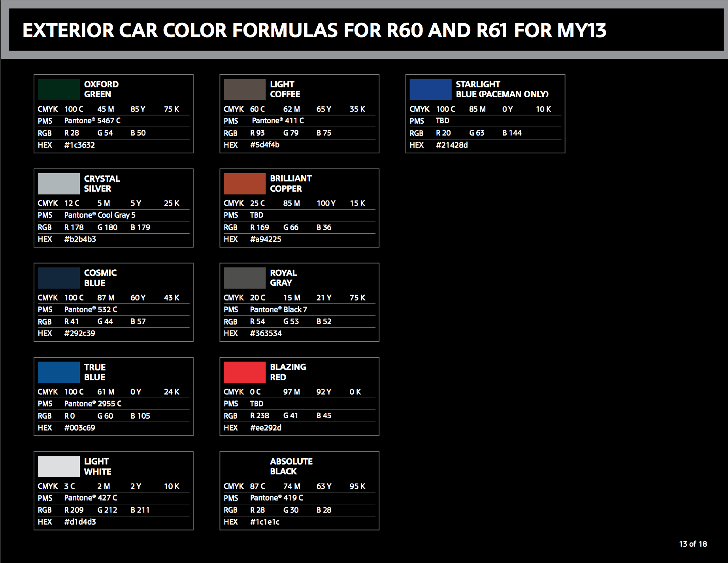The image size is (728, 563).
Task: Select Pantone Cool Gray 5 text
Action: pos(100,215)
